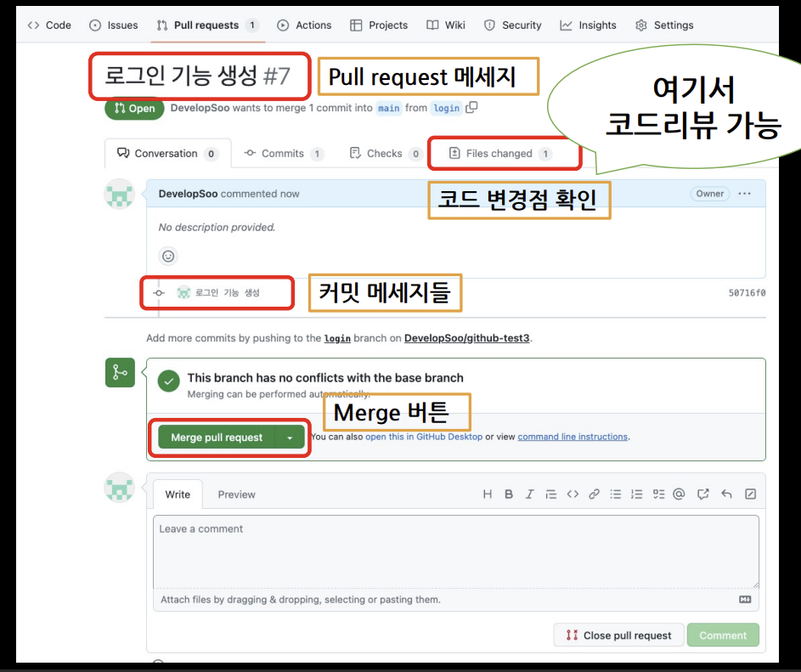Viewport: 801px width, 672px height.
Task: Click the underlined login branch link
Action: tap(337, 338)
